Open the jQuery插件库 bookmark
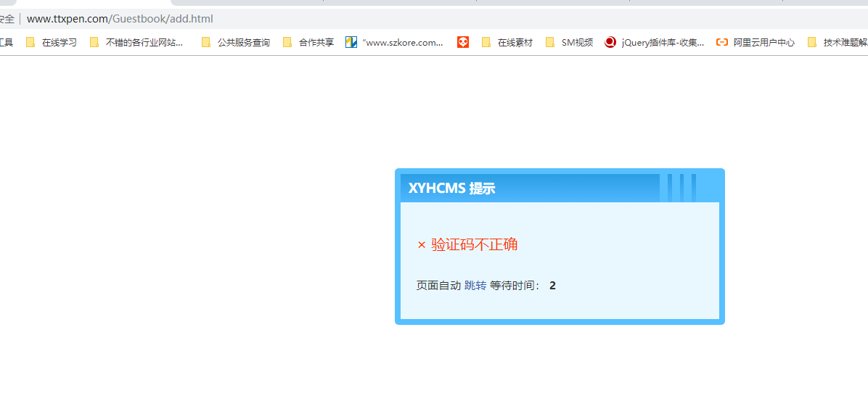This screenshot has width=868, height=401. pos(655,43)
